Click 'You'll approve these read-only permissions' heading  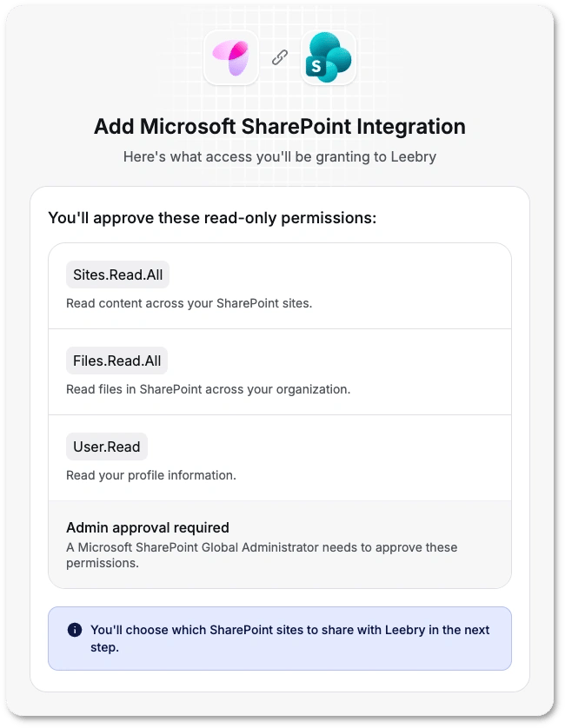tap(212, 218)
